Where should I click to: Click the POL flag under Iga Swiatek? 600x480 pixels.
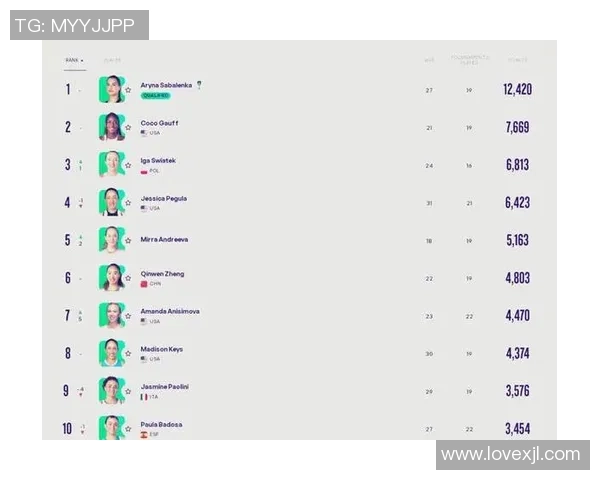(x=144, y=171)
